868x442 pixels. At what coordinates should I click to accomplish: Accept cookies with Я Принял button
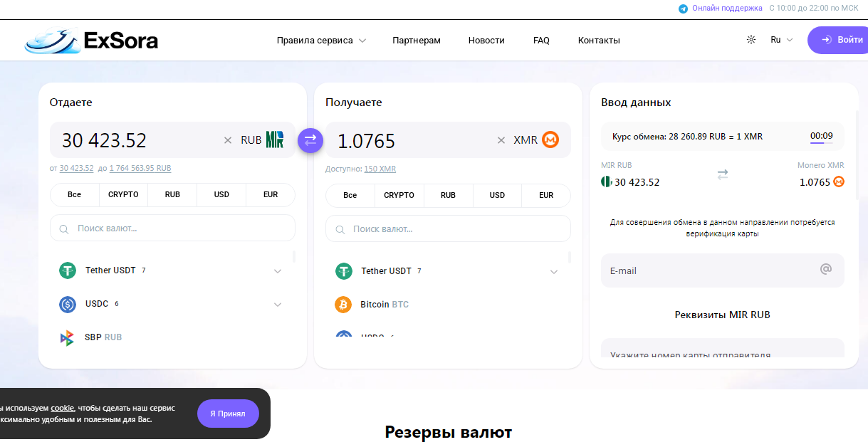[x=228, y=414]
